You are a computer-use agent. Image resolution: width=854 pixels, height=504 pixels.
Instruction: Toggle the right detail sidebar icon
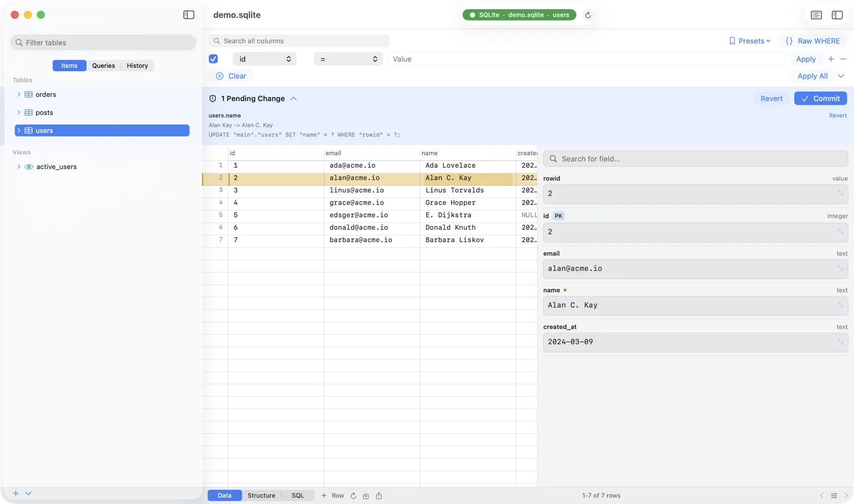coord(837,15)
